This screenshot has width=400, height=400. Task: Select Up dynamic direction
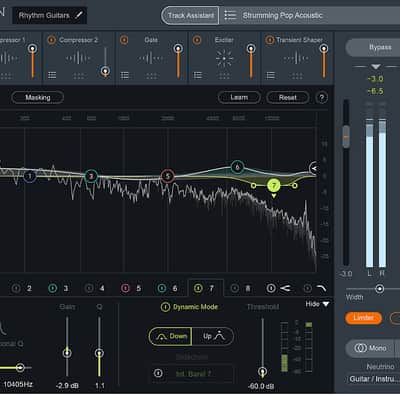[x=213, y=336]
